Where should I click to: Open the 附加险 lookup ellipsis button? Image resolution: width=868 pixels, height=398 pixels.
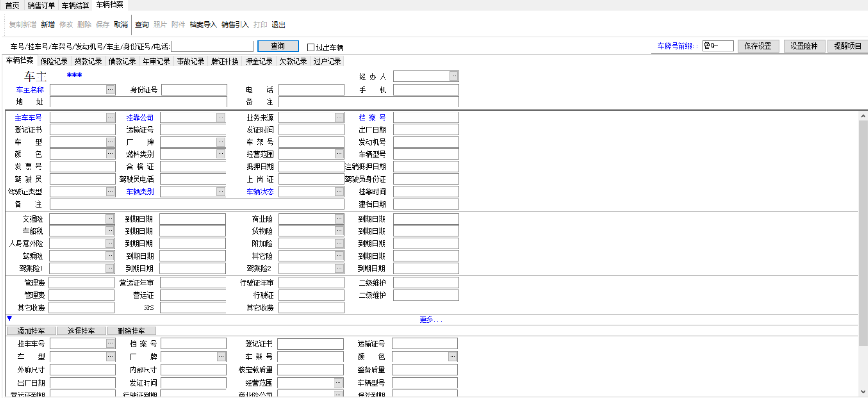[339, 244]
